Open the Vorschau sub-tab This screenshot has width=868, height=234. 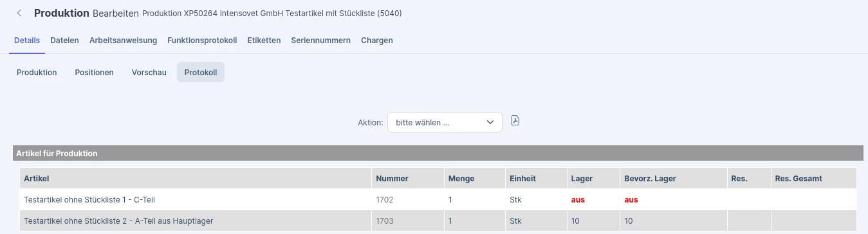[x=149, y=73]
